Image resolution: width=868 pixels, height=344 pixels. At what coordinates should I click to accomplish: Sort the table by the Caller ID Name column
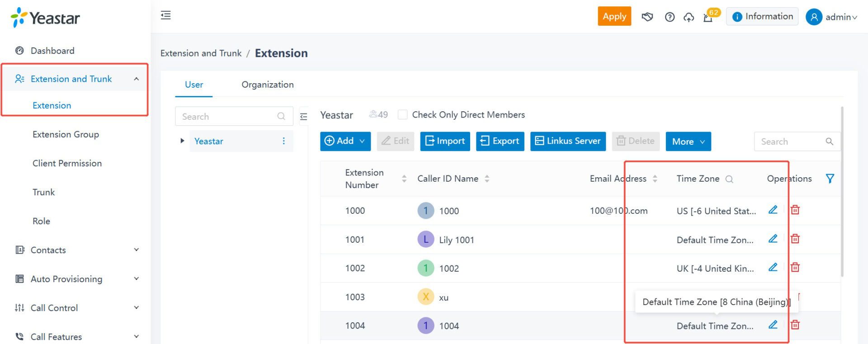pyautogui.click(x=487, y=179)
